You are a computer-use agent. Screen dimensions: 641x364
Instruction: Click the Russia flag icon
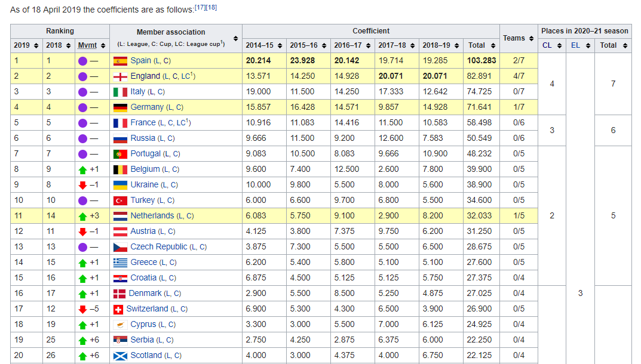pyautogui.click(x=120, y=139)
